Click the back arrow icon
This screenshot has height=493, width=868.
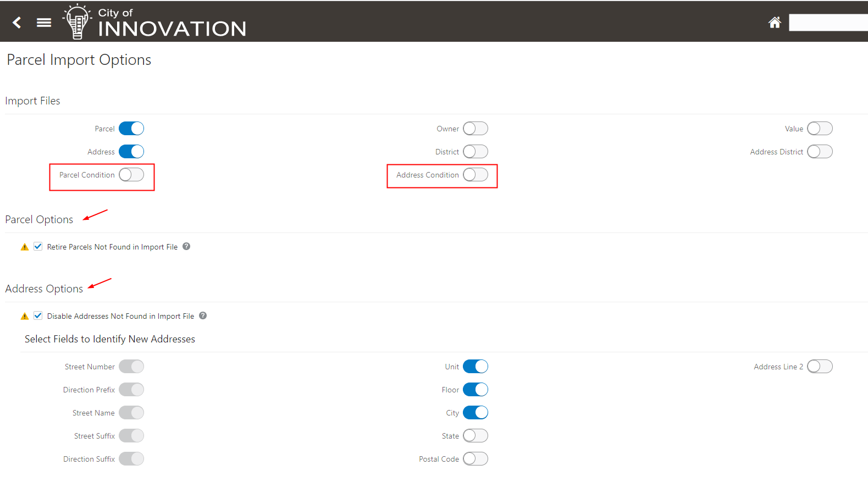point(17,23)
